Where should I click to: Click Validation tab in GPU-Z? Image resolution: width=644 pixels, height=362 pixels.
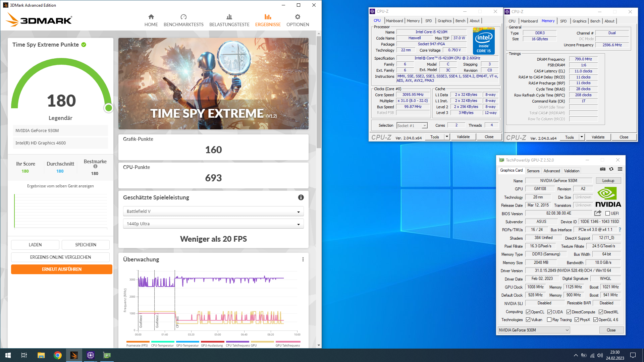click(572, 171)
